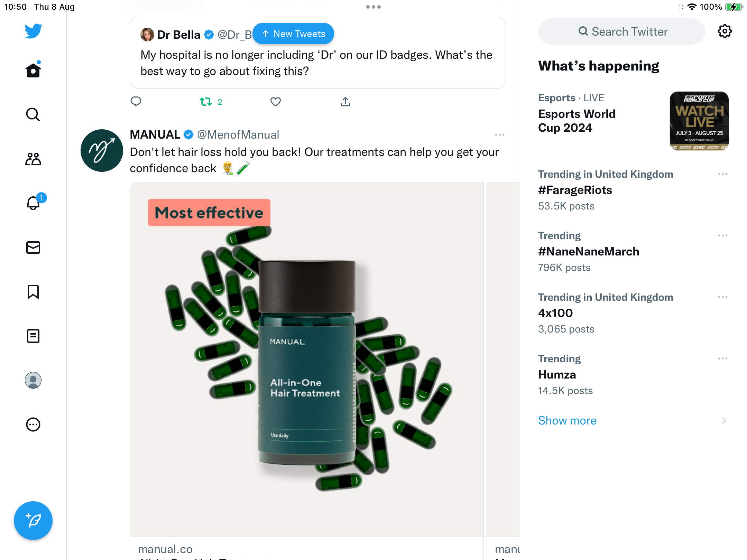
Task: Focus the Search Twitter field
Action: (621, 31)
